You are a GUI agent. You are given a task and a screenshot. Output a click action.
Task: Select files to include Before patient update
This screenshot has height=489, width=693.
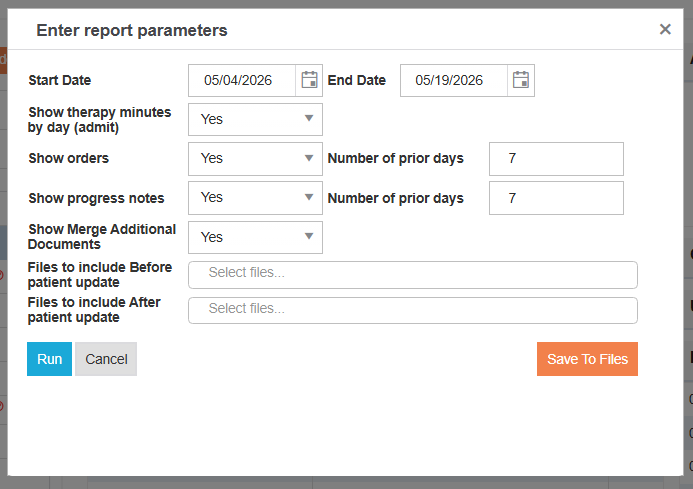(413, 275)
